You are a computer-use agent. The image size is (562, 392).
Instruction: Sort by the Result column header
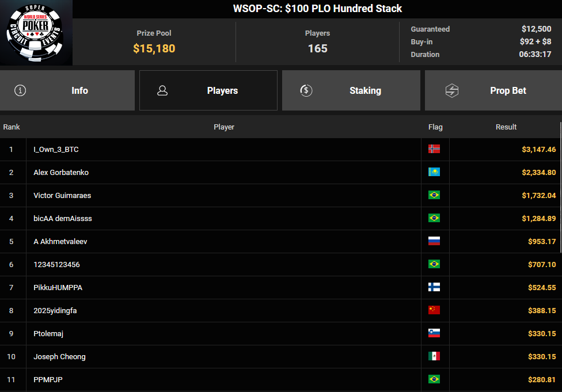[506, 127]
